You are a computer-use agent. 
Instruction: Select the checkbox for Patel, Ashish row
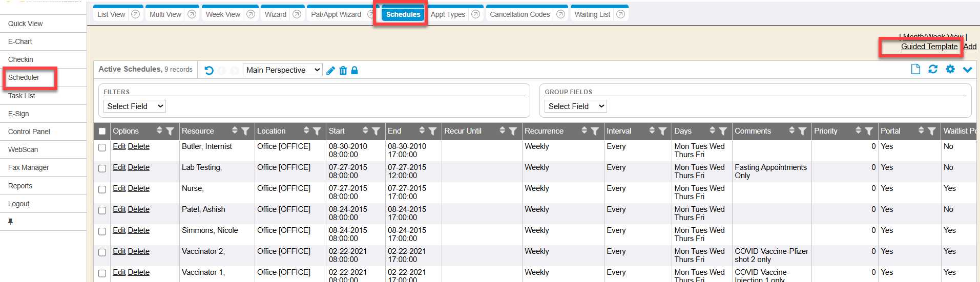[x=102, y=210]
